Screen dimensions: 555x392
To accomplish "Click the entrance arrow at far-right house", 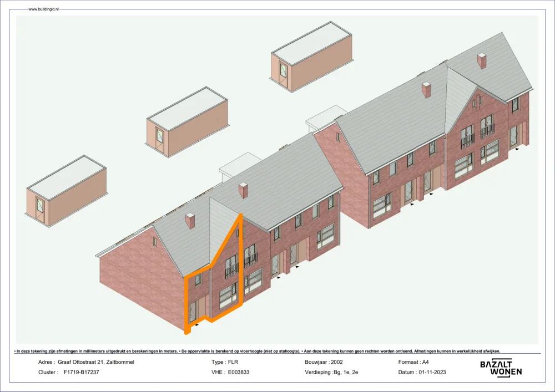I will coord(517,149).
